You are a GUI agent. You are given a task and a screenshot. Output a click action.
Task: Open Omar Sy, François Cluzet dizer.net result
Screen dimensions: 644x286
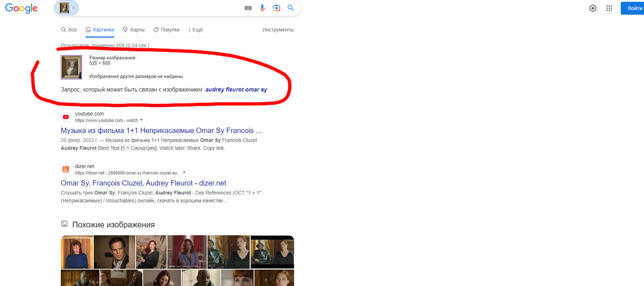(143, 183)
